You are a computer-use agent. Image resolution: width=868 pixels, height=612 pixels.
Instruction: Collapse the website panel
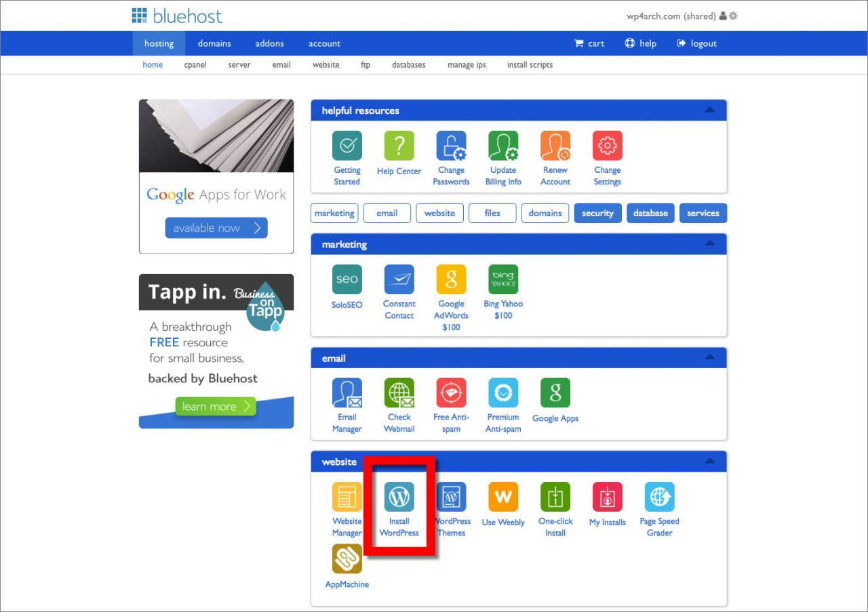(709, 461)
